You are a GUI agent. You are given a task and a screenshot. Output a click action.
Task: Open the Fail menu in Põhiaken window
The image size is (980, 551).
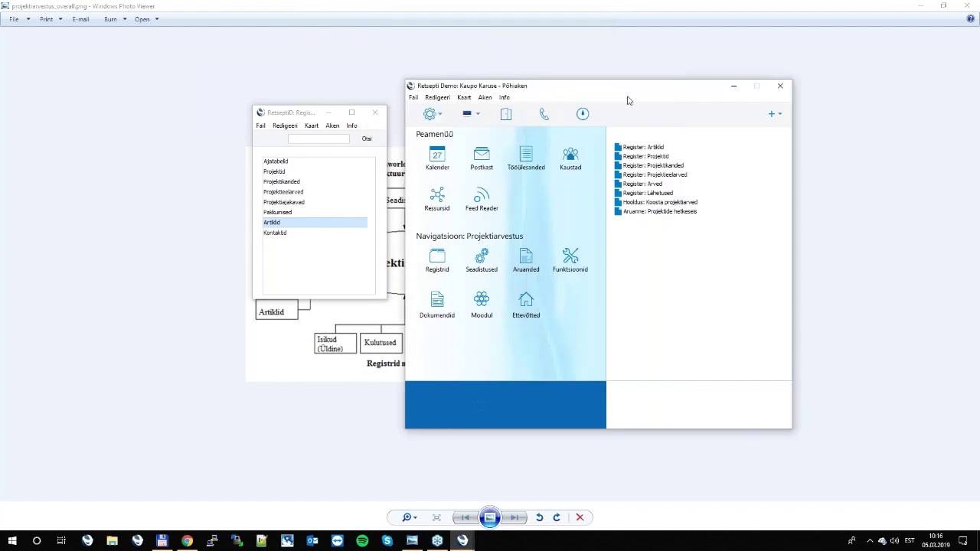[413, 97]
